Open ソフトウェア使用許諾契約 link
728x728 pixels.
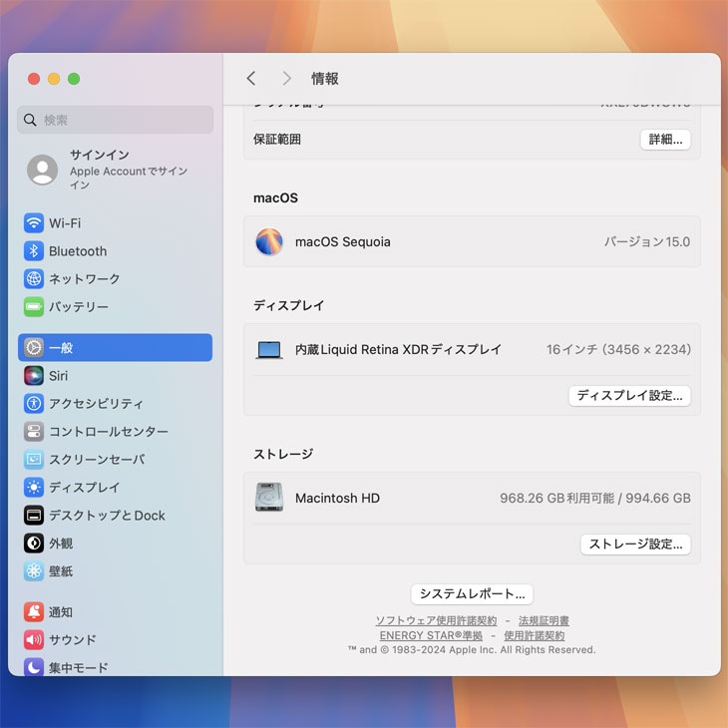pyautogui.click(x=436, y=620)
